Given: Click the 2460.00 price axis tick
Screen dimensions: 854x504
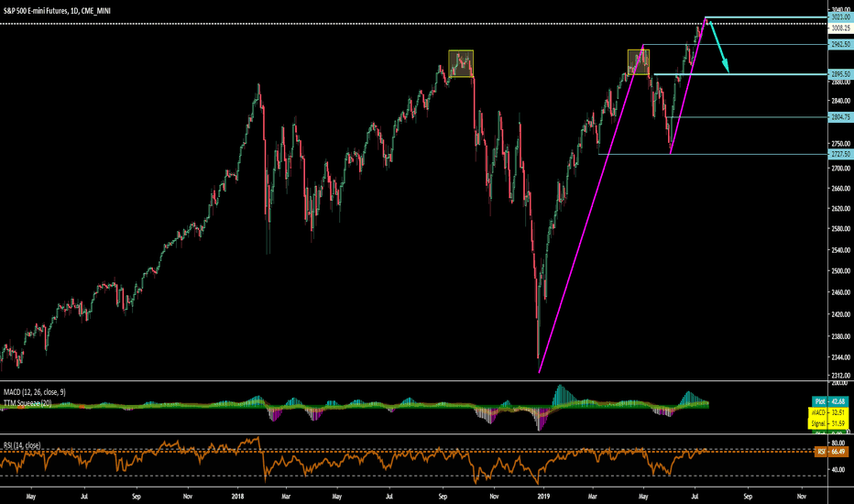Looking at the screenshot, I should [841, 292].
